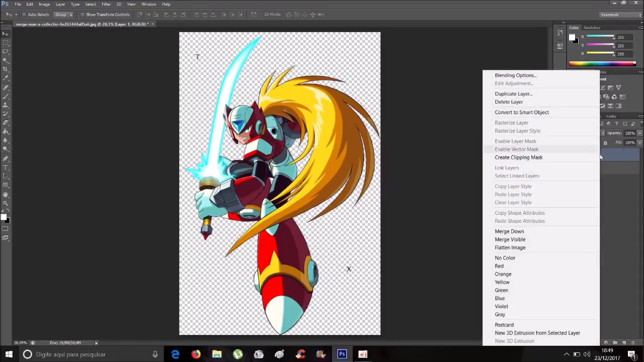Screen dimensions: 644x362
Task: Enable the Auto-Select checkbox
Action: [24, 15]
